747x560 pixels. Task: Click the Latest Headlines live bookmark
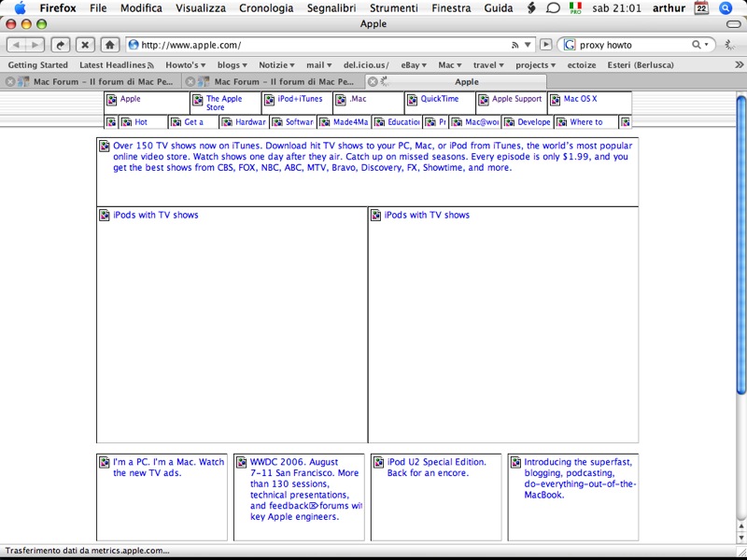pos(117,65)
